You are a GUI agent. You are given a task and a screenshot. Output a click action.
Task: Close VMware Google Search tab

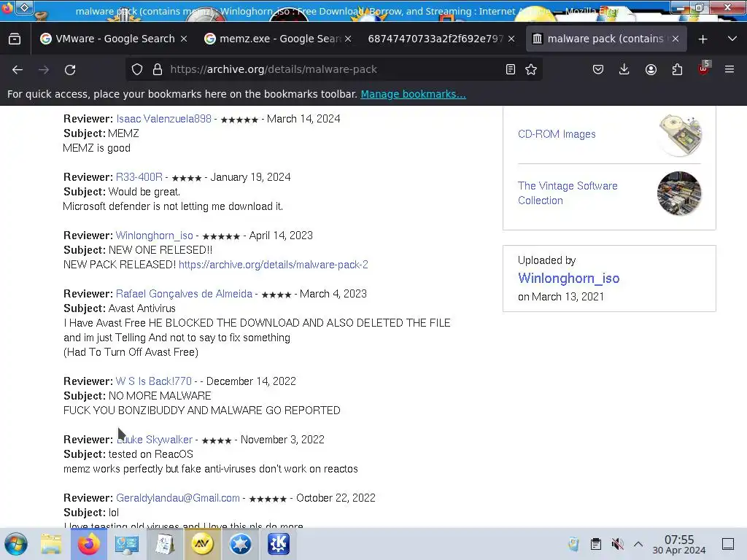click(x=184, y=39)
